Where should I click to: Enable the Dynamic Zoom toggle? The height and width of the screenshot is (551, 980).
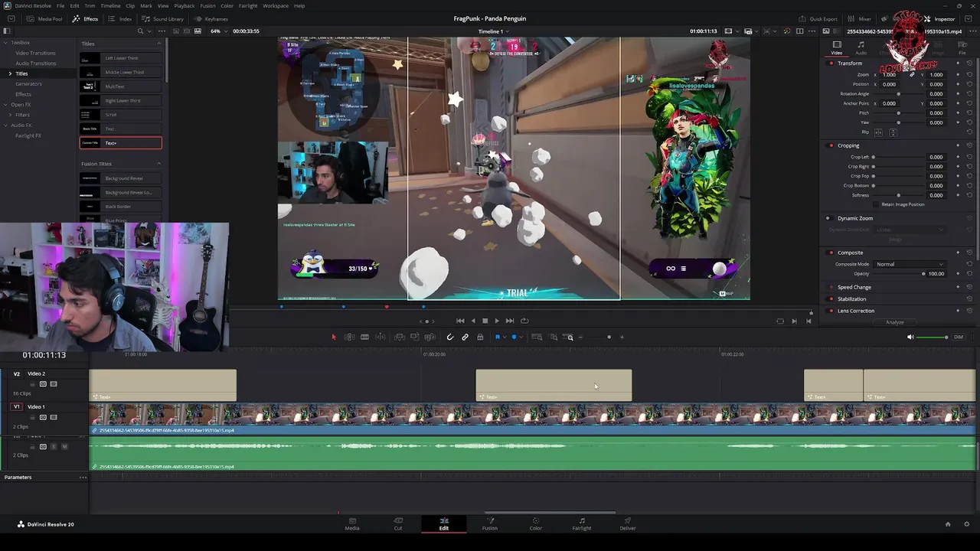pos(828,218)
